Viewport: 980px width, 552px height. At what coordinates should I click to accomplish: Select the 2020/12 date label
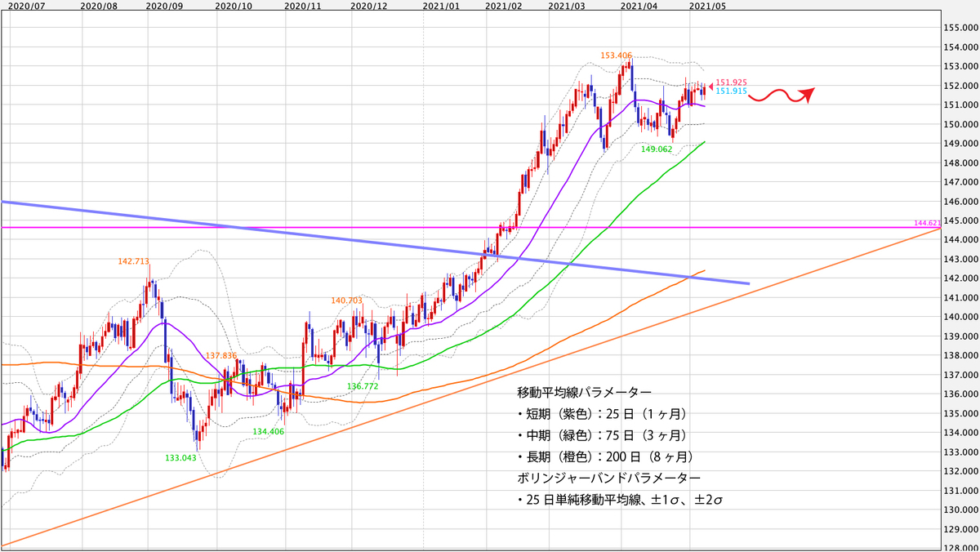pos(367,6)
